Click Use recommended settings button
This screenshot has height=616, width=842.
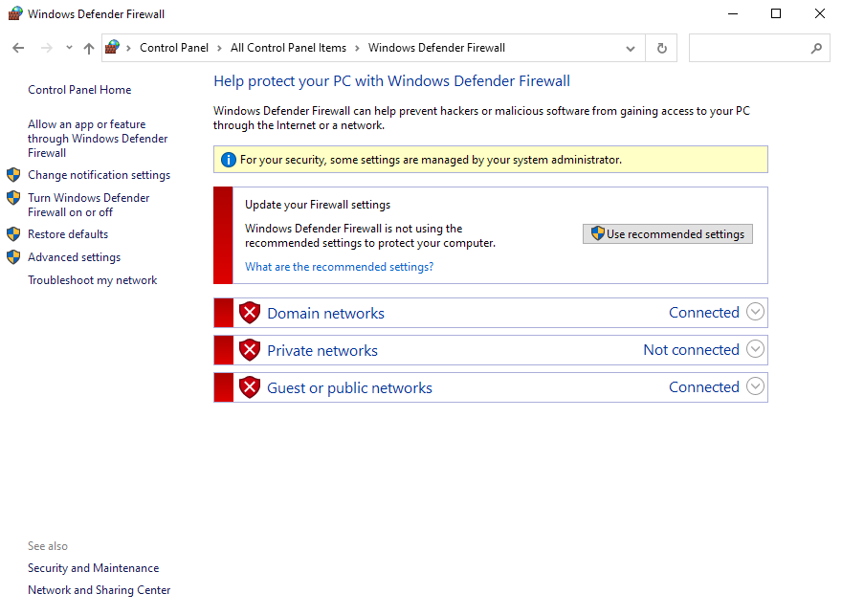[668, 234]
